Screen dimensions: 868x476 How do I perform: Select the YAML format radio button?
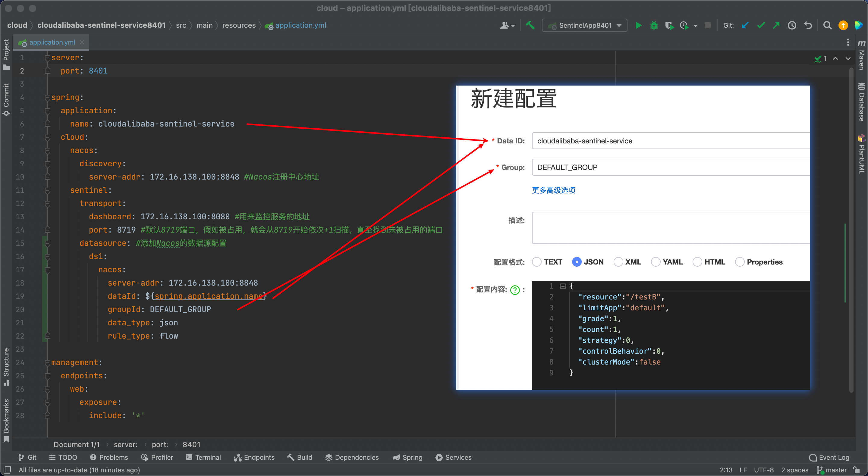pos(656,262)
